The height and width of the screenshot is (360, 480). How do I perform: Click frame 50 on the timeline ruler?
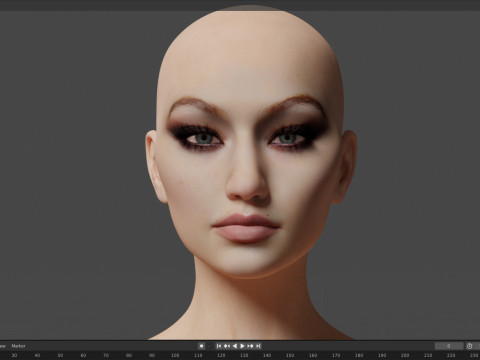[x=60, y=356]
